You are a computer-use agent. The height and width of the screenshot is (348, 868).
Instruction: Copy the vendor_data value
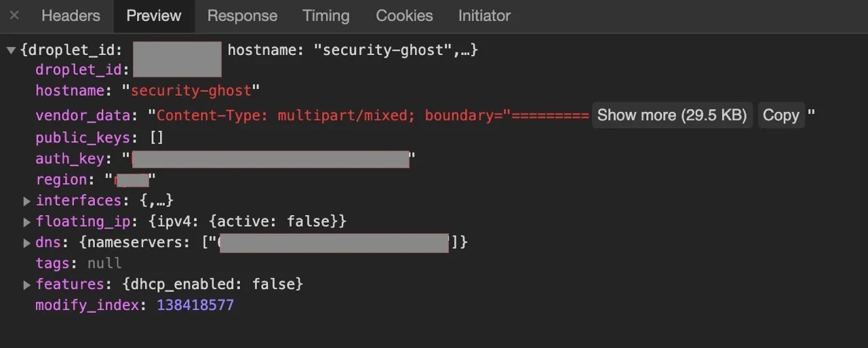click(x=781, y=115)
